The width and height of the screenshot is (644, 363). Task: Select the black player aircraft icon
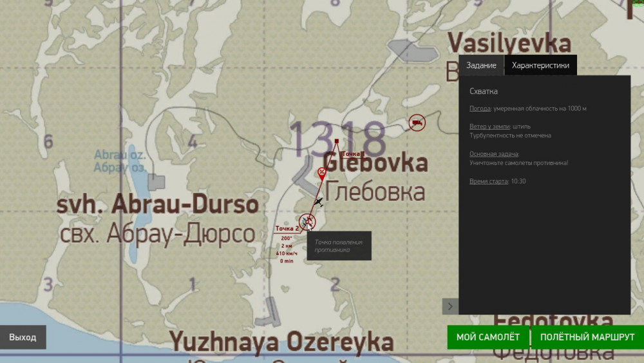pos(319,202)
